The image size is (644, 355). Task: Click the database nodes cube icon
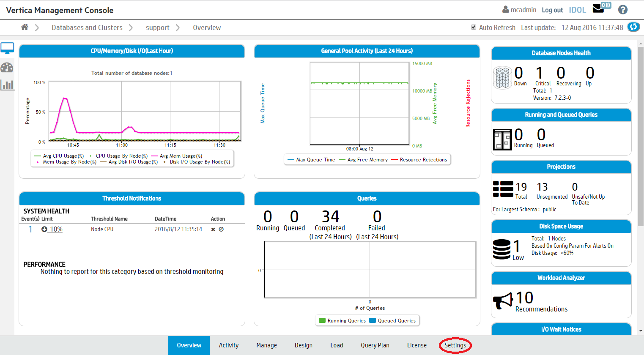(503, 78)
